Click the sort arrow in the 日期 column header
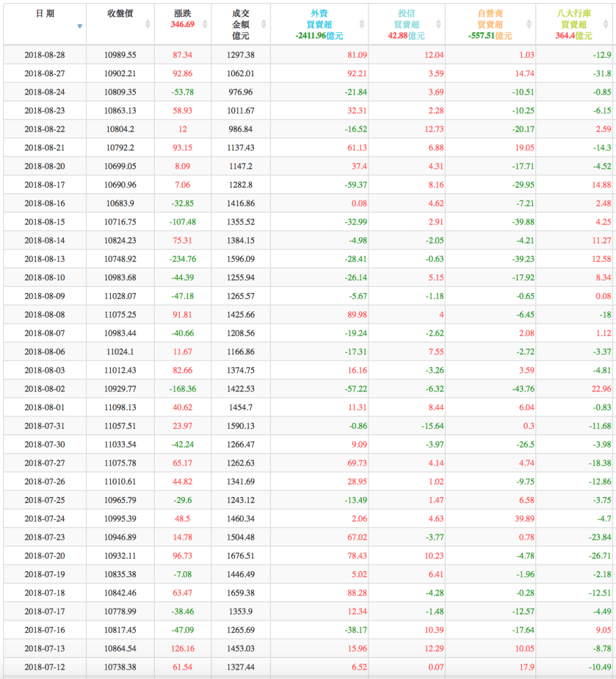 point(79,26)
